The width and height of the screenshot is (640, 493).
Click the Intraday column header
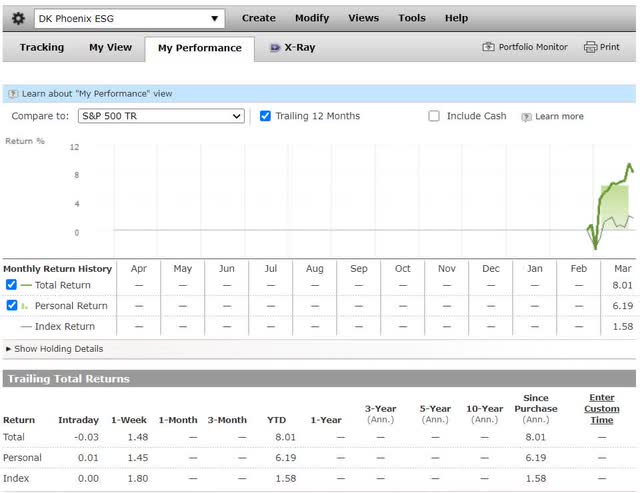coord(78,420)
